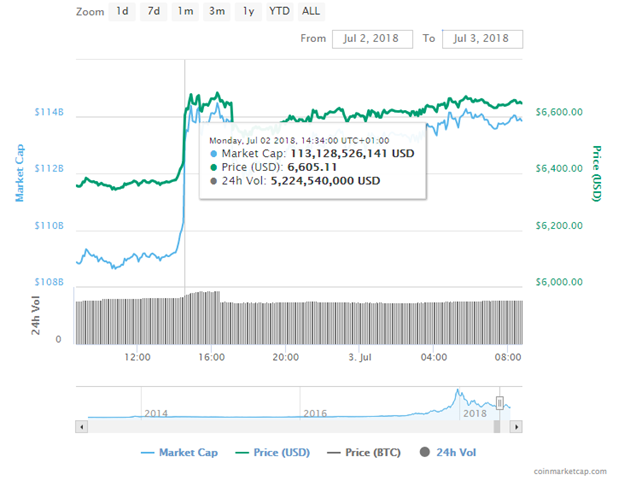This screenshot has width=624, height=486.
Task: Set zoom range to 7d
Action: point(153,12)
